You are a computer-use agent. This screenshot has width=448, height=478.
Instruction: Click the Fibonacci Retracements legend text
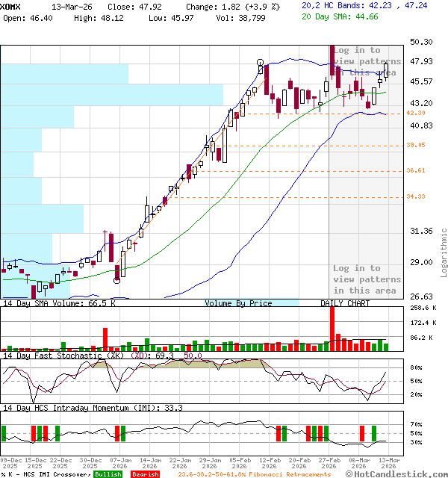click(254, 474)
